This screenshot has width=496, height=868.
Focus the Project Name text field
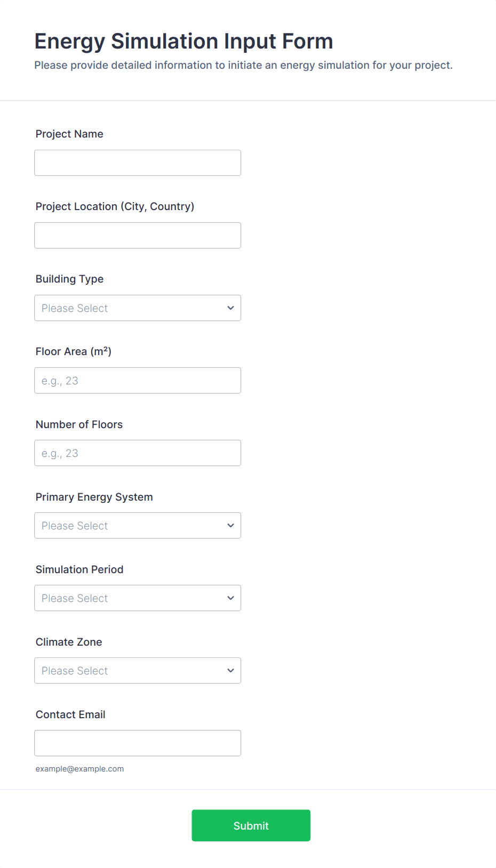click(x=138, y=163)
